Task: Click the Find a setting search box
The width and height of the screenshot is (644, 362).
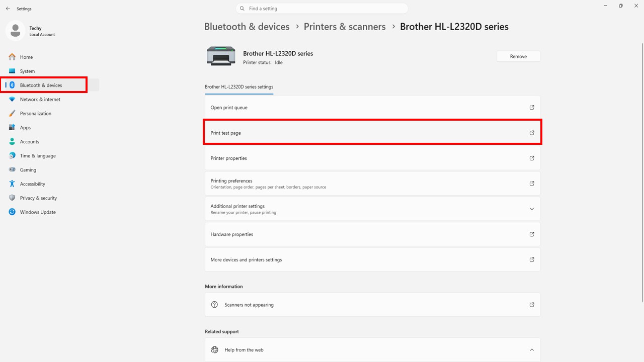Action: click(x=322, y=9)
